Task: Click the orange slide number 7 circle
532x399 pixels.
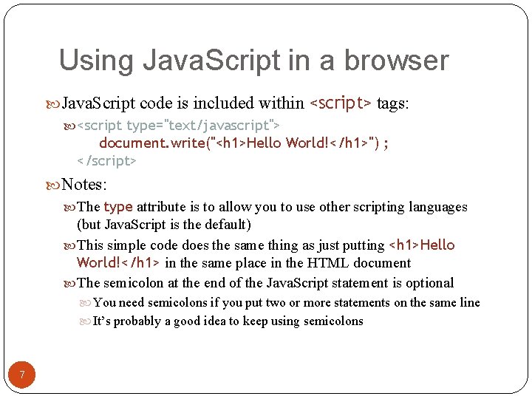Action: [21, 375]
